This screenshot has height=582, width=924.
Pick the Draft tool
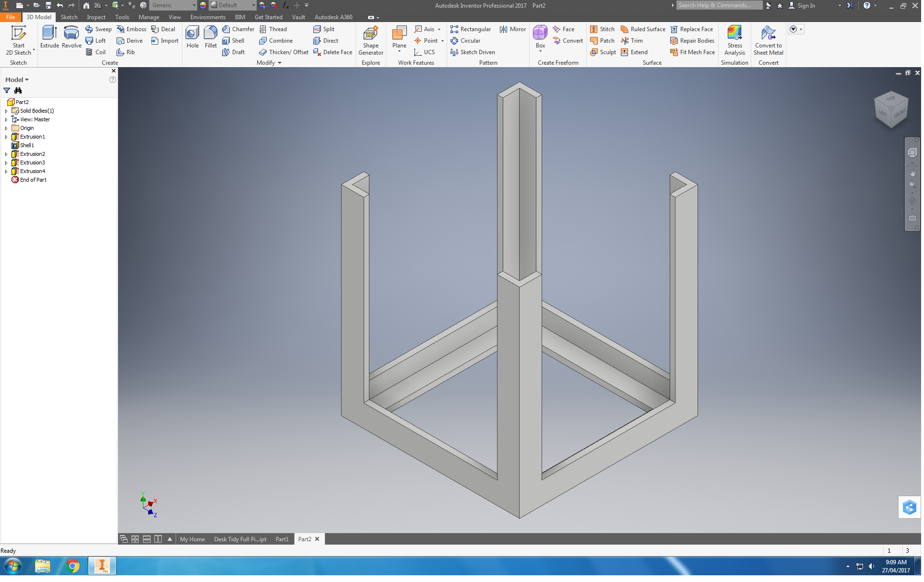pos(234,52)
